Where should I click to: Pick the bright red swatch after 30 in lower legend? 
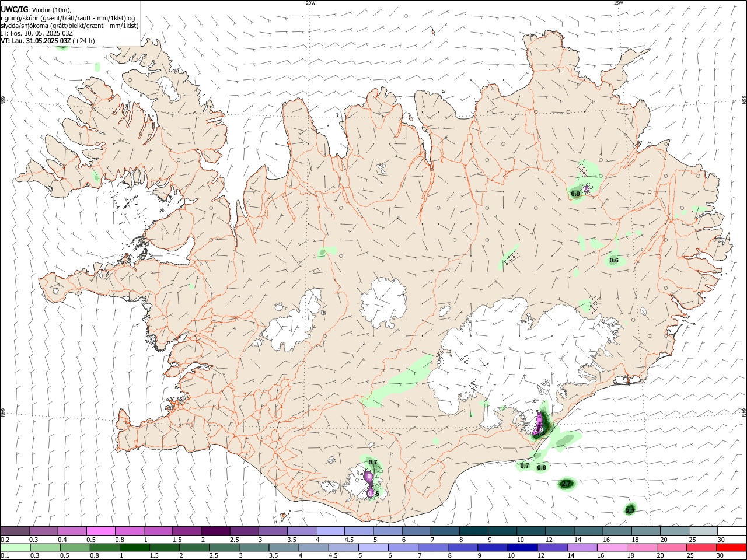click(732, 548)
